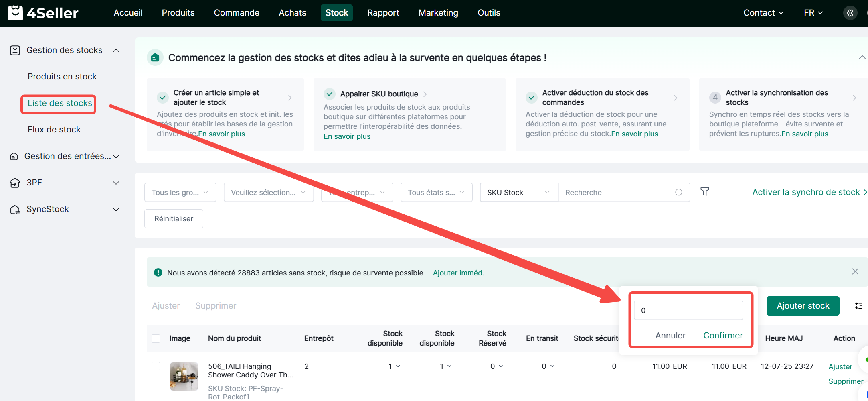Click the quantity input field in popup
Image resolution: width=868 pixels, height=401 pixels.
(x=688, y=310)
